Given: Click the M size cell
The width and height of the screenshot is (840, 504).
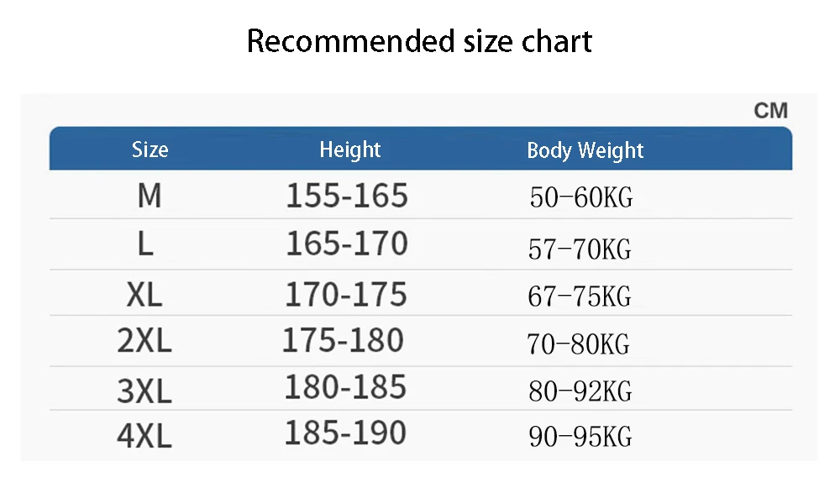Looking at the screenshot, I should click(x=150, y=197).
